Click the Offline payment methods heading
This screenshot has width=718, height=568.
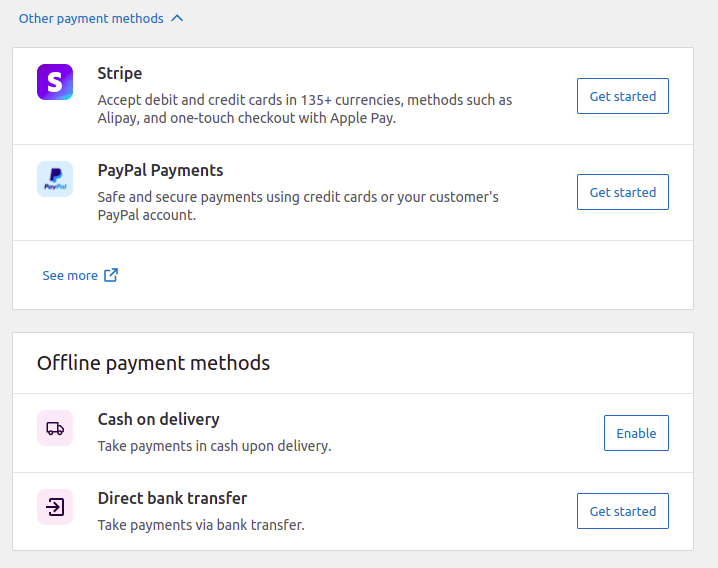click(x=153, y=363)
